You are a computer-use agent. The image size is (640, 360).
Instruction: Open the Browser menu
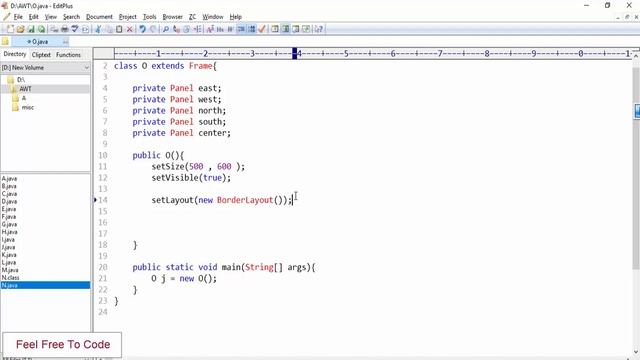(173, 17)
